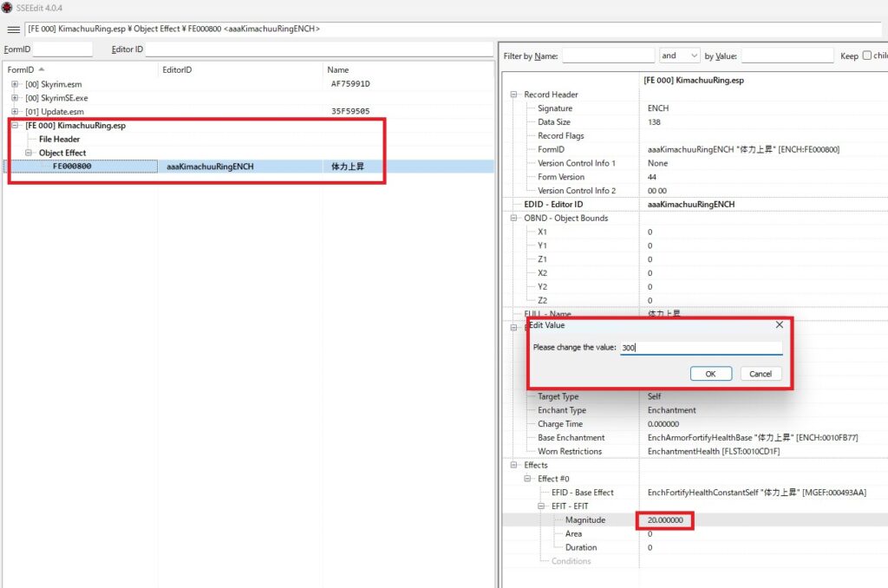Screen dimensions: 888x588
Task: Select the File Header tree item
Action: (x=59, y=139)
